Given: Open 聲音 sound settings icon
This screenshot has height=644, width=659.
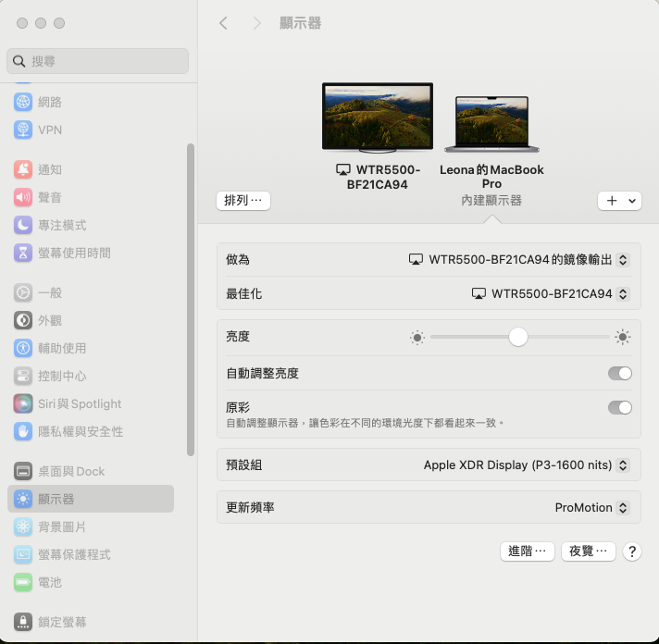Looking at the screenshot, I should pos(23,197).
